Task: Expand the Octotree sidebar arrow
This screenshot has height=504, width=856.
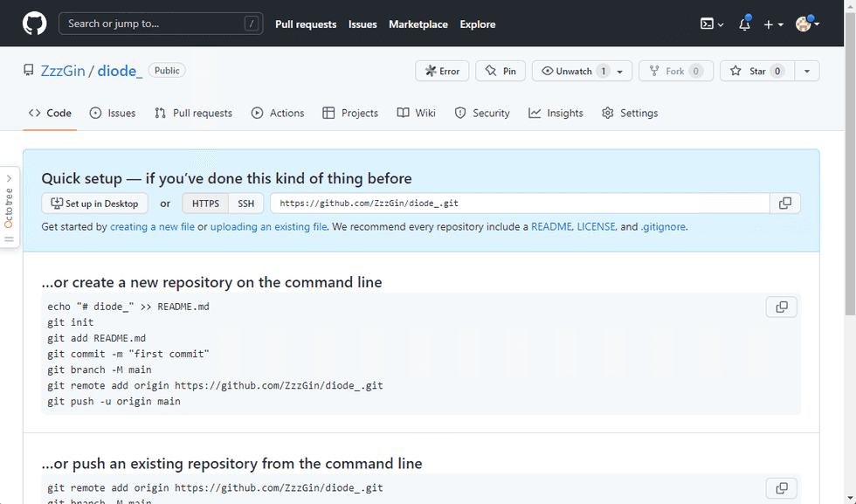Action: pos(10,178)
